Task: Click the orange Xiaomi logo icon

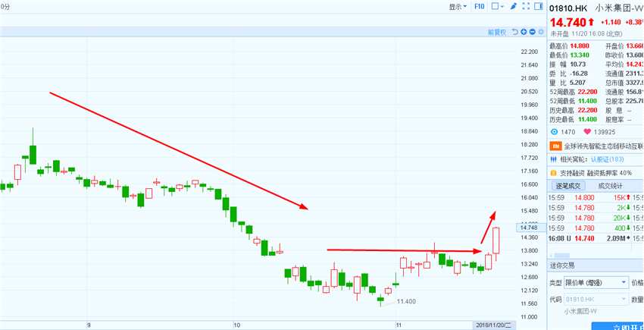Action: click(555, 146)
